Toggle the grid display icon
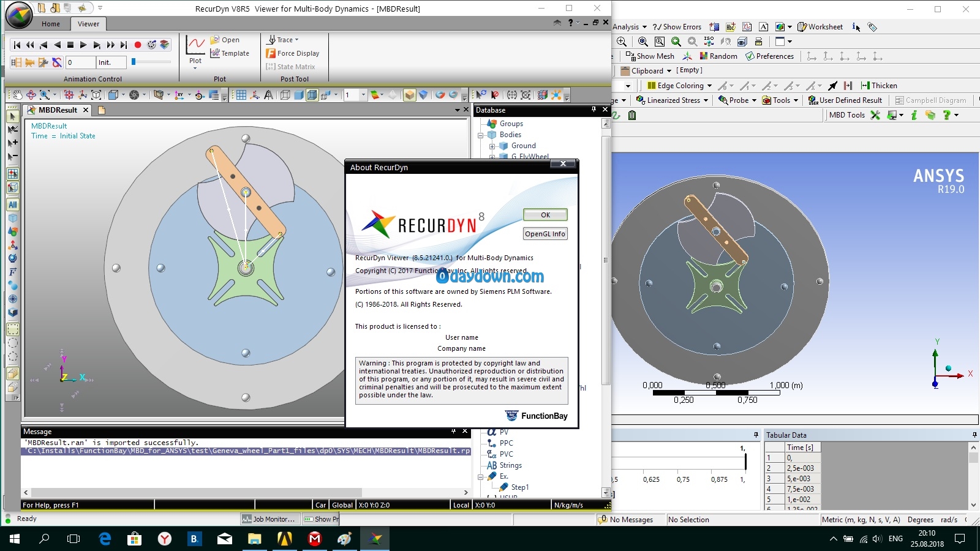 pos(241,95)
